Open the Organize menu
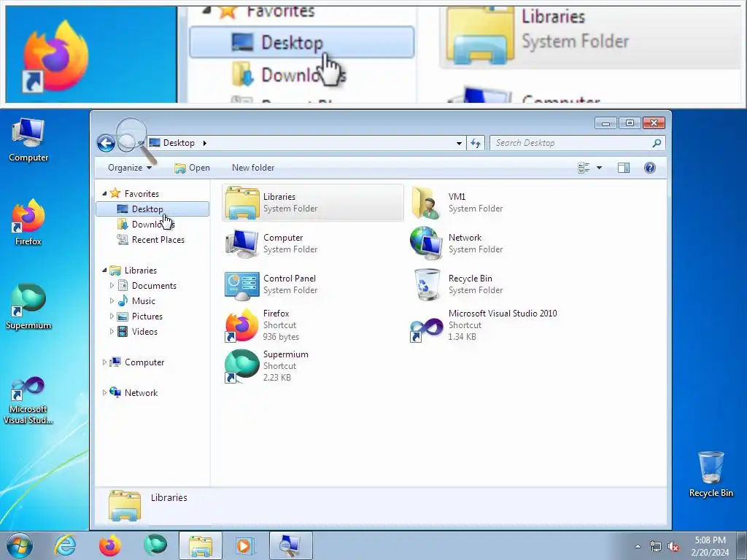Viewport: 747px width, 560px height. [130, 168]
